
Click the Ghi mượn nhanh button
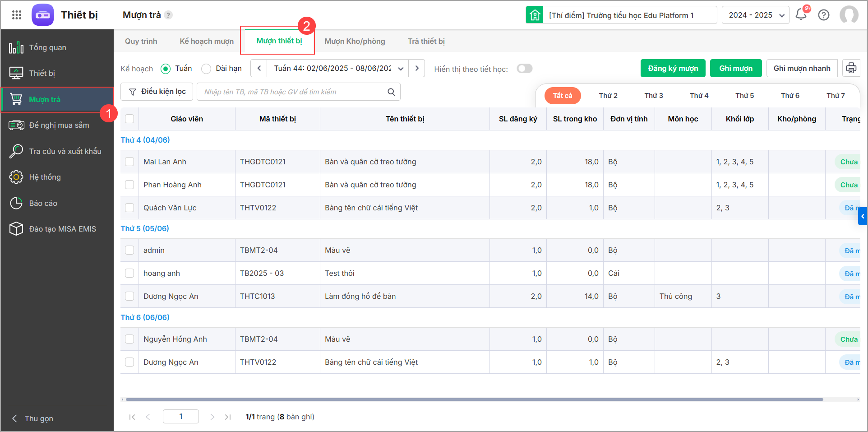802,68
